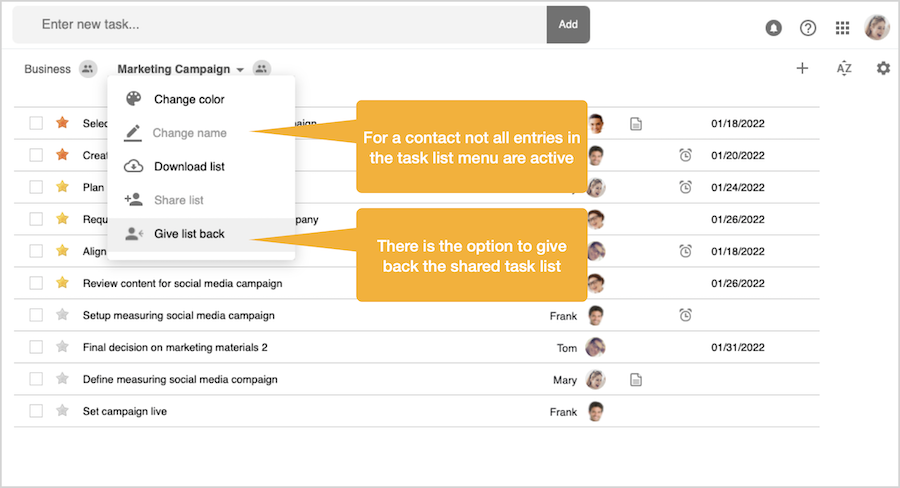Tick the Review content for social media checkbox
The height and width of the screenshot is (488, 900).
click(x=36, y=283)
